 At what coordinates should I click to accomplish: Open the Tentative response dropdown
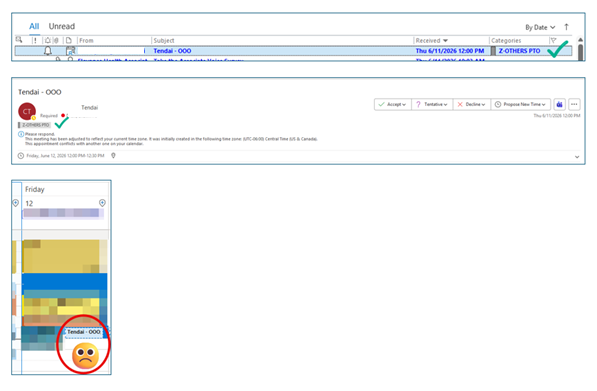[x=432, y=104]
